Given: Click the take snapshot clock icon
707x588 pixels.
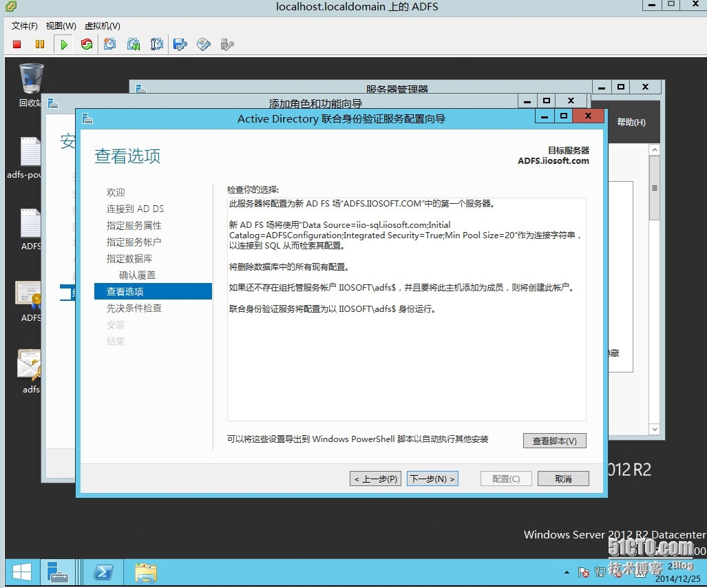Looking at the screenshot, I should pyautogui.click(x=109, y=44).
